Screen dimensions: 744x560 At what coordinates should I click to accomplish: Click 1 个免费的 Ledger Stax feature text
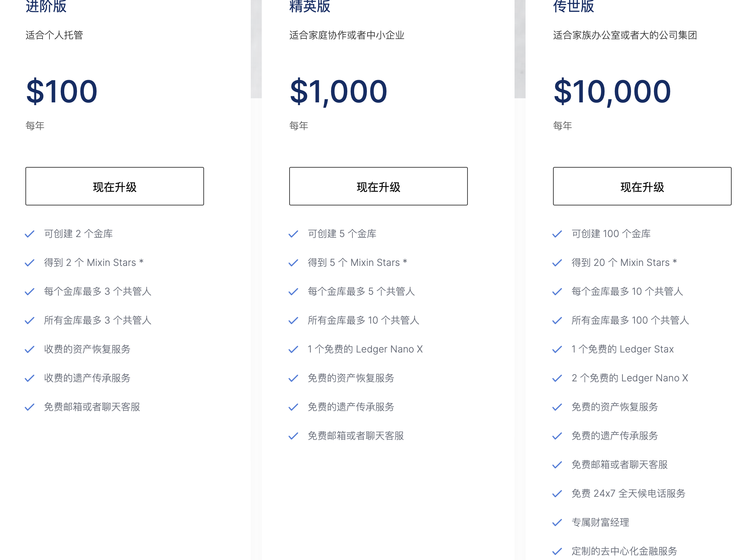coord(622,349)
